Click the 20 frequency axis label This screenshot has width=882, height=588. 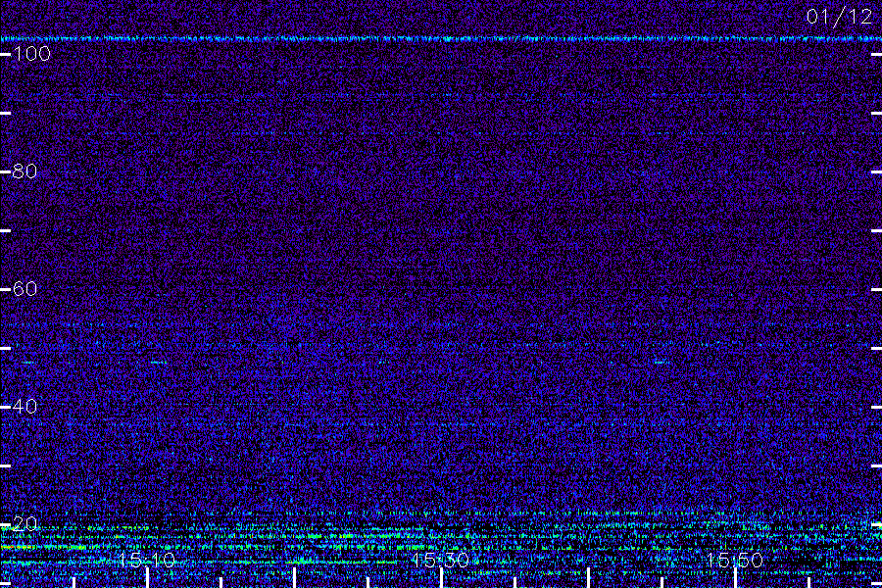click(24, 524)
